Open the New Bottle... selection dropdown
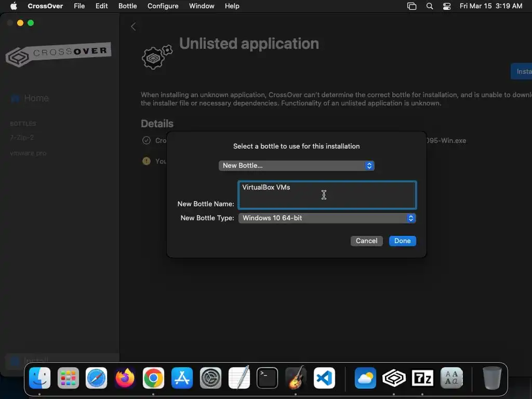 [296, 166]
